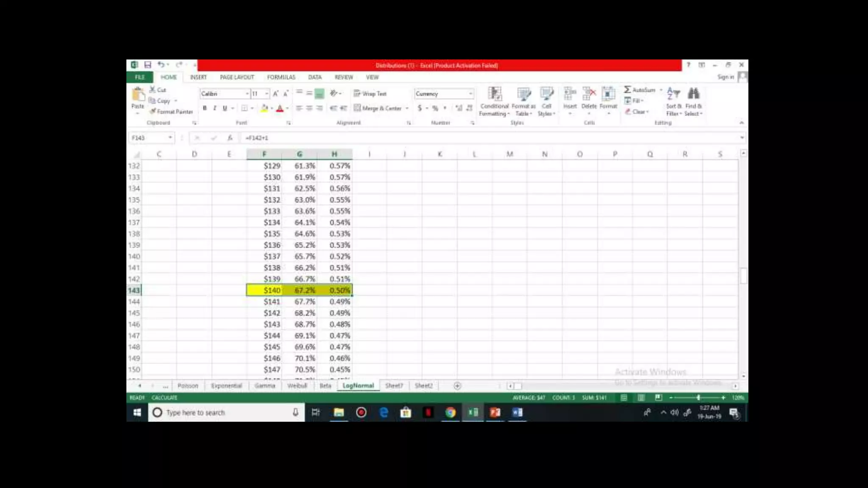Click the AutoSum sigma icon

coord(627,90)
